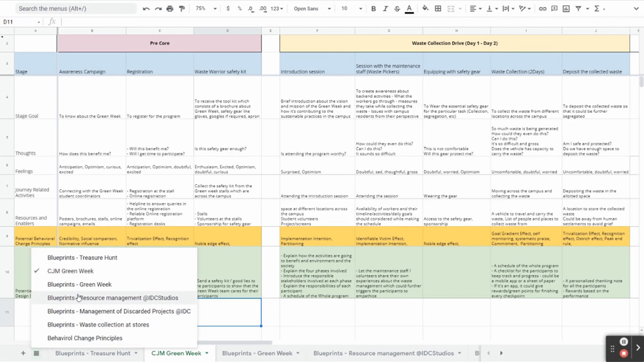Click the Borders icon

[x=438, y=8]
